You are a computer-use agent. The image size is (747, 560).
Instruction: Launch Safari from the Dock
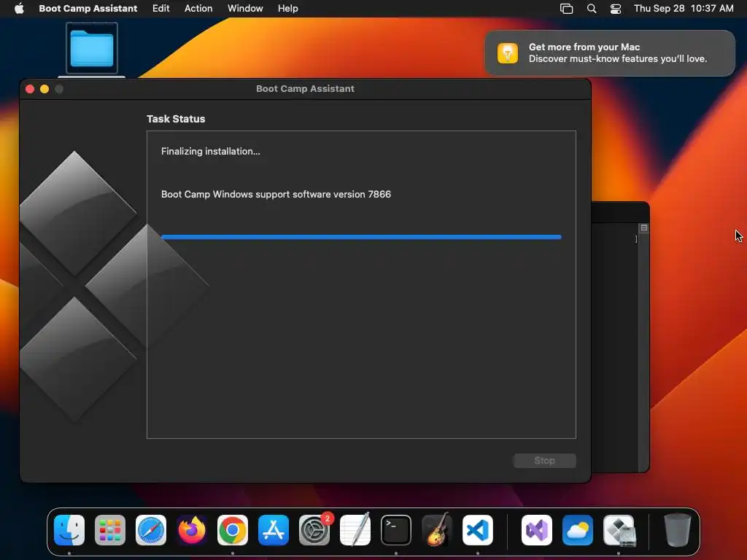151,530
